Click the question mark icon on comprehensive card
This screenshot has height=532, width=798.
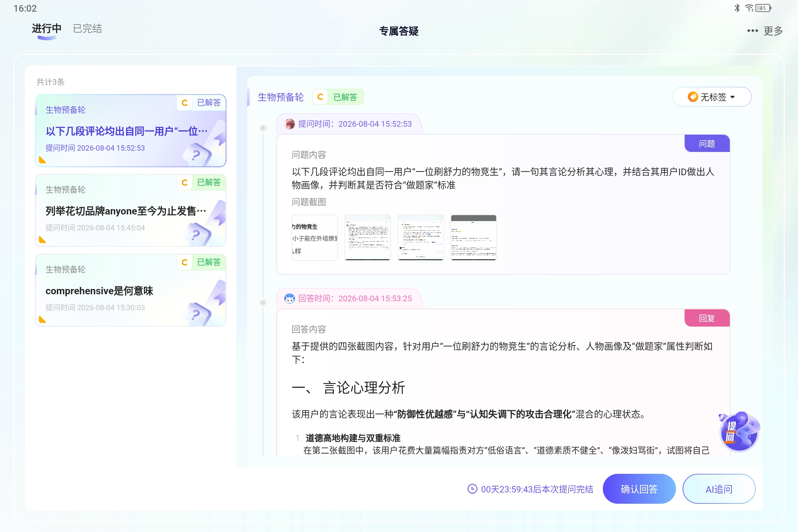(197, 314)
